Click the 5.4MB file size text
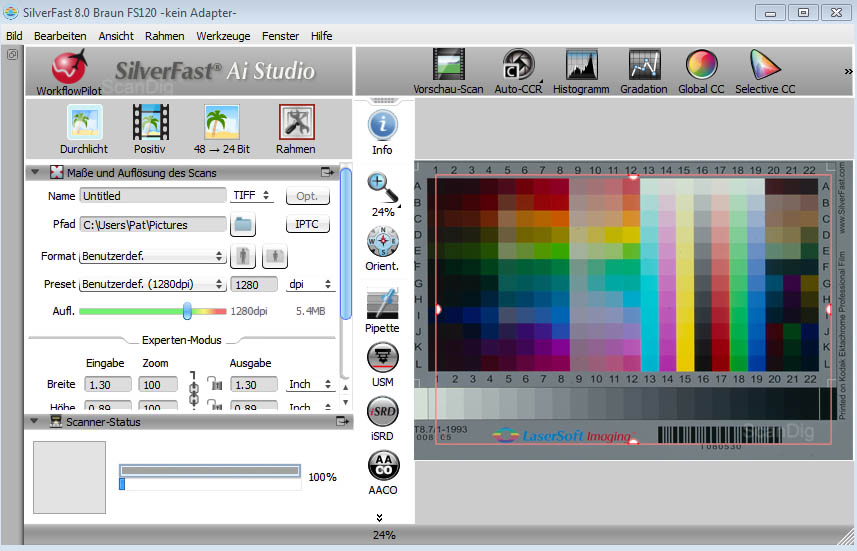This screenshot has width=857, height=551. (x=310, y=311)
